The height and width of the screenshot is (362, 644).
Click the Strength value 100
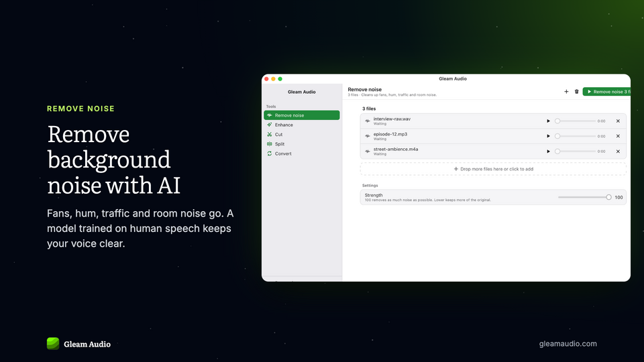(619, 197)
